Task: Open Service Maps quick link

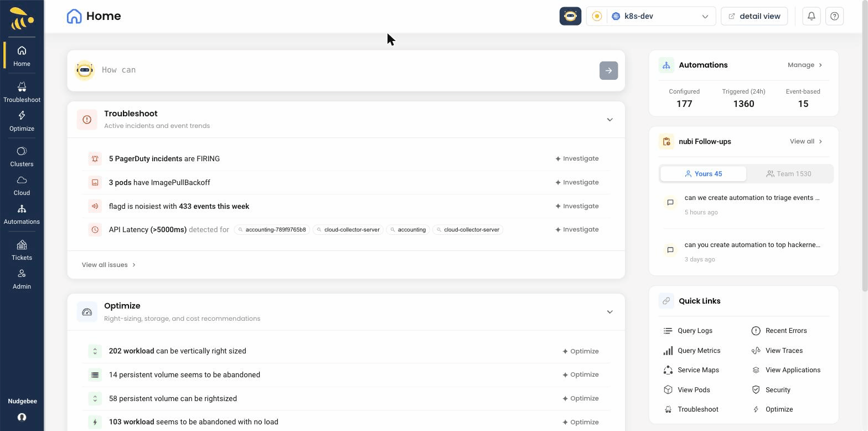Action: [691, 370]
